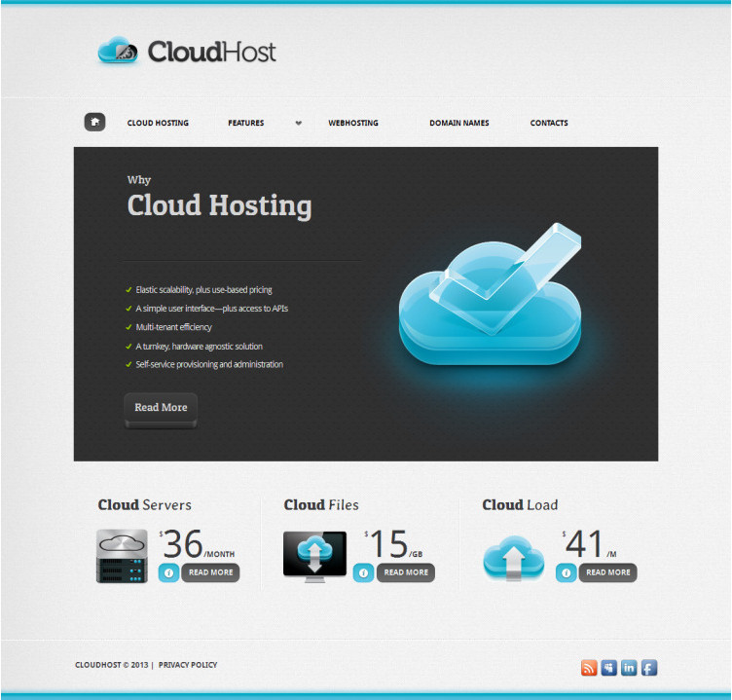Viewport: 732px width, 700px height.
Task: Click the $41/M price
Action: pos(590,544)
